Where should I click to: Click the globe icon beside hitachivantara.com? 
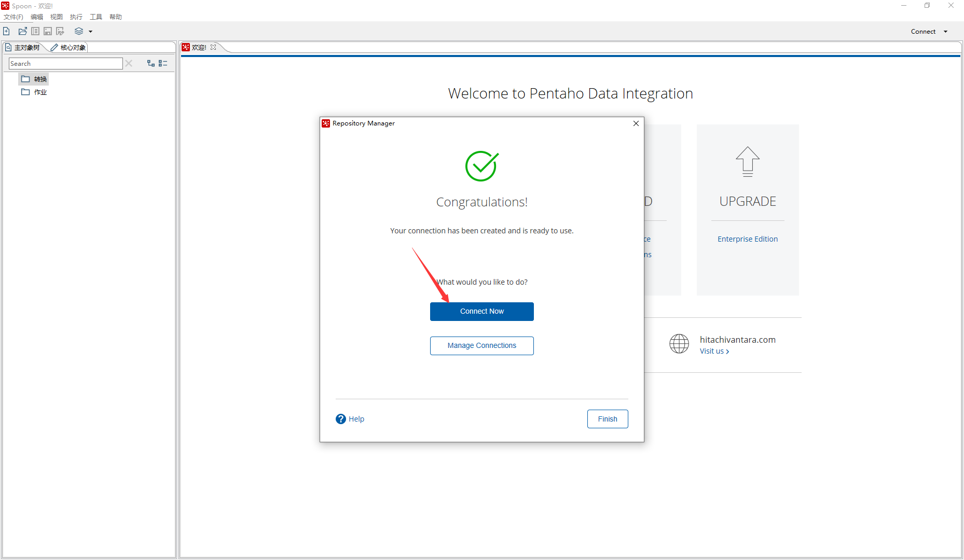tap(679, 344)
